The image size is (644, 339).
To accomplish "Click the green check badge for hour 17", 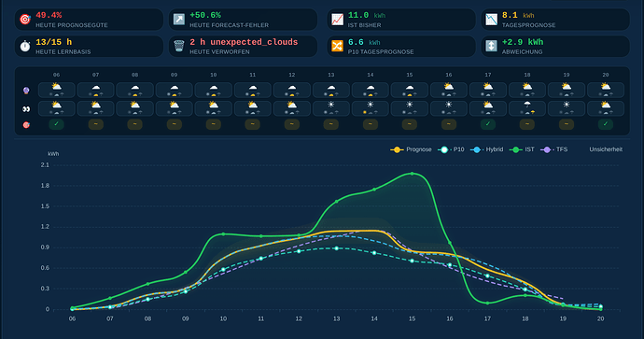I will (488, 124).
